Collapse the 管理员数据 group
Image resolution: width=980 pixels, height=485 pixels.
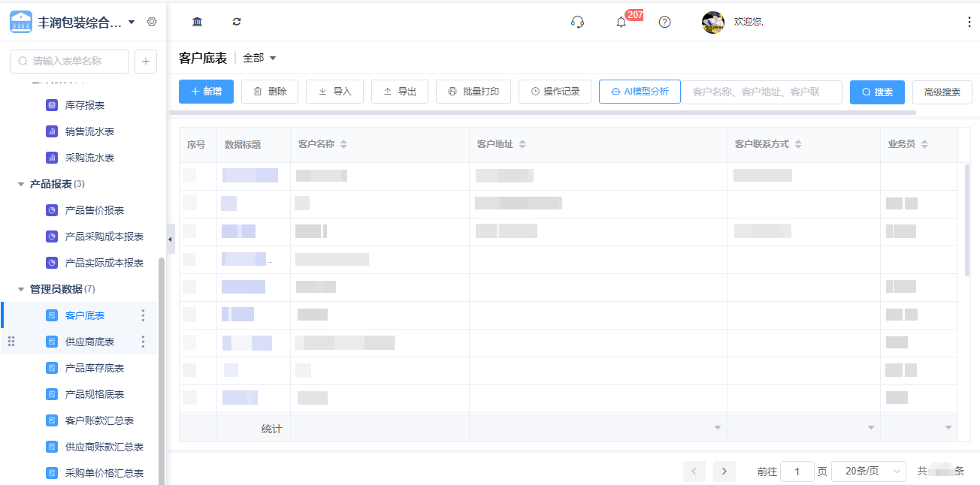coord(21,289)
